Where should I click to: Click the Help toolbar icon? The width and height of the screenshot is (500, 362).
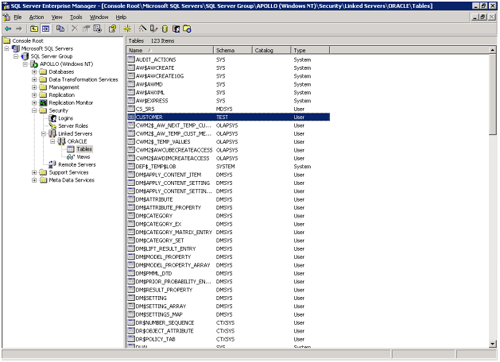[x=112, y=29]
